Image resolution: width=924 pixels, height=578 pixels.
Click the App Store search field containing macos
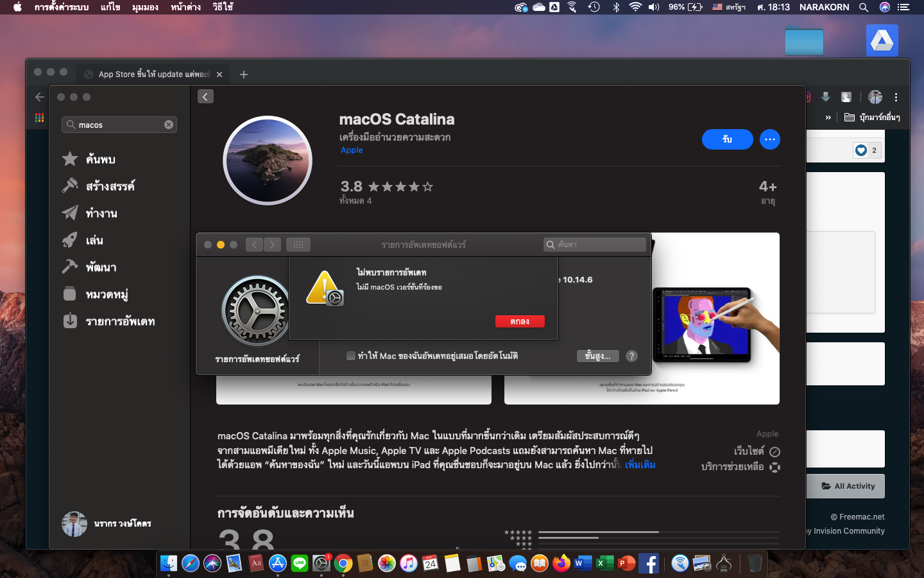[119, 125]
